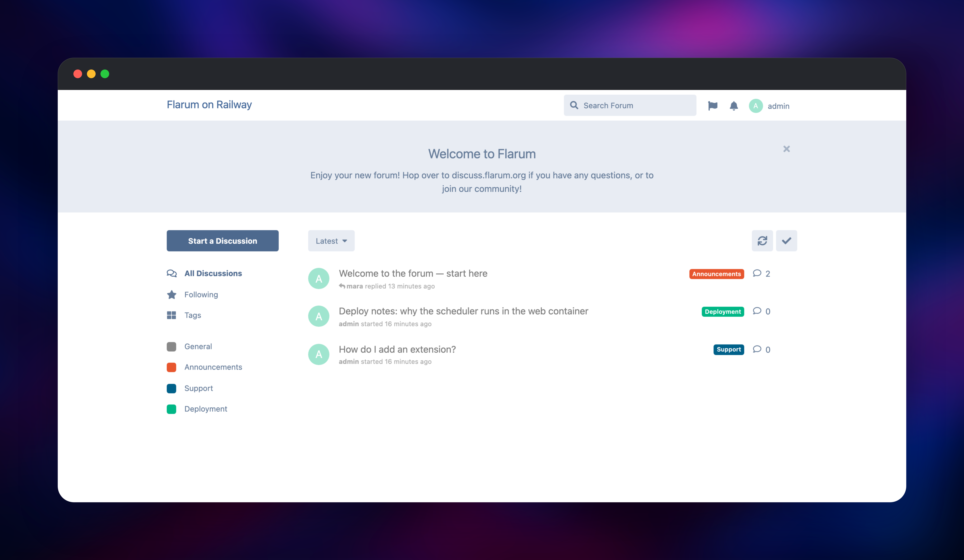The width and height of the screenshot is (964, 560).
Task: Click 'admin started 16 minutes ago' under extension question
Action: pyautogui.click(x=385, y=362)
